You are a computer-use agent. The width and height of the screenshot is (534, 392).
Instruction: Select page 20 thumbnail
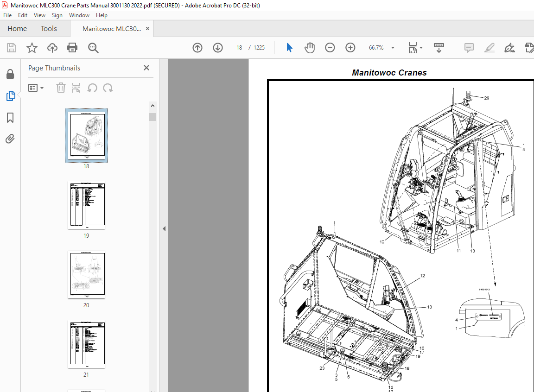pos(87,275)
